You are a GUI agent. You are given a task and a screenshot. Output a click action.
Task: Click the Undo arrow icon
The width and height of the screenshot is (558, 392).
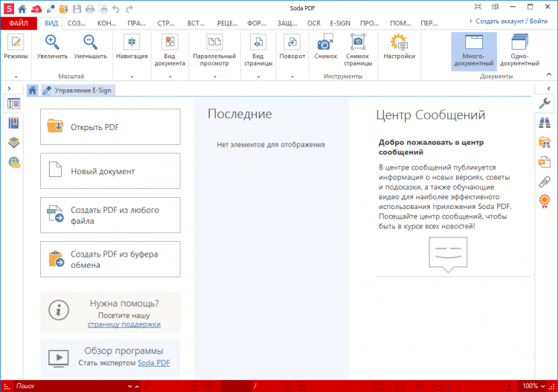click(116, 8)
